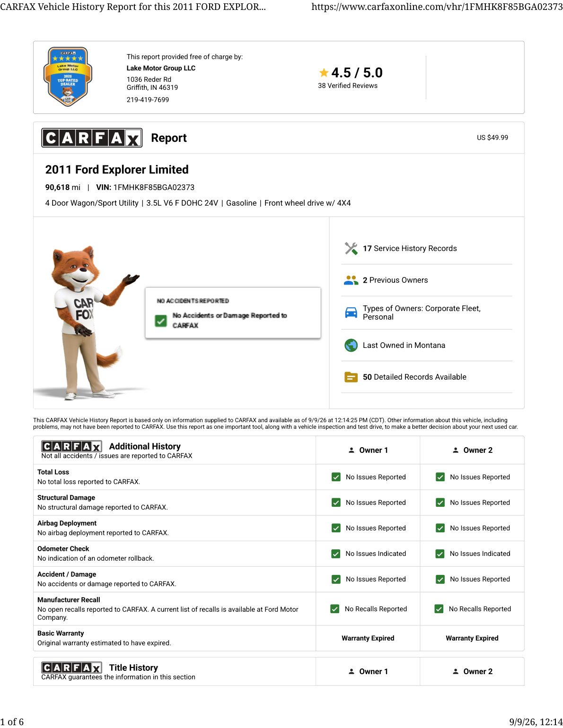Viewport: 563px width, 728px height.
Task: Click Accident / Damage checkmark for Owner 1
Action: [x=336, y=579]
